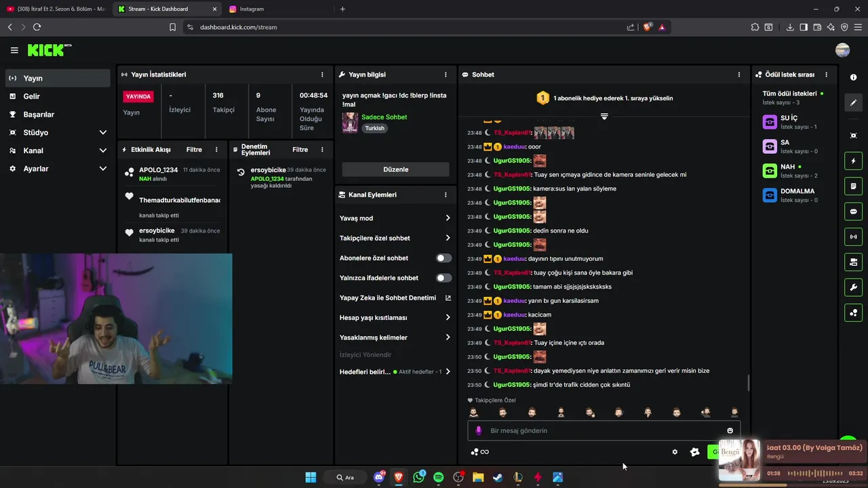Open Spotify from the taskbar
Viewport: 868px width, 488px height.
coord(438,477)
